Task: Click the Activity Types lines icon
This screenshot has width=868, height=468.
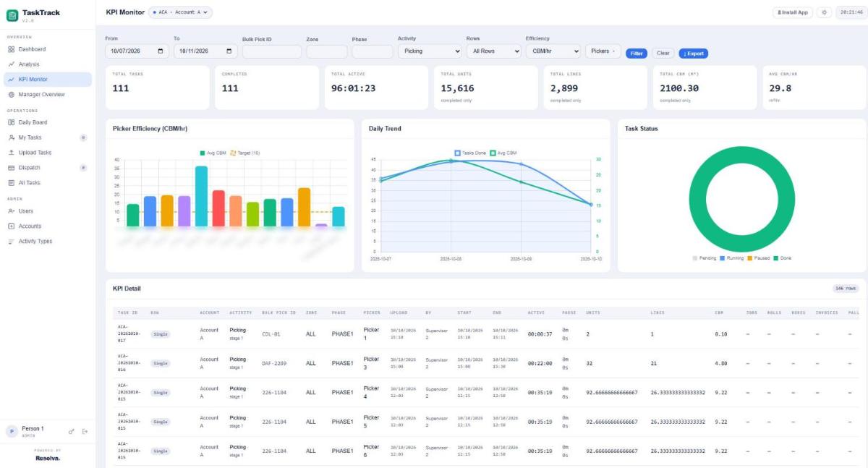Action: (x=12, y=242)
